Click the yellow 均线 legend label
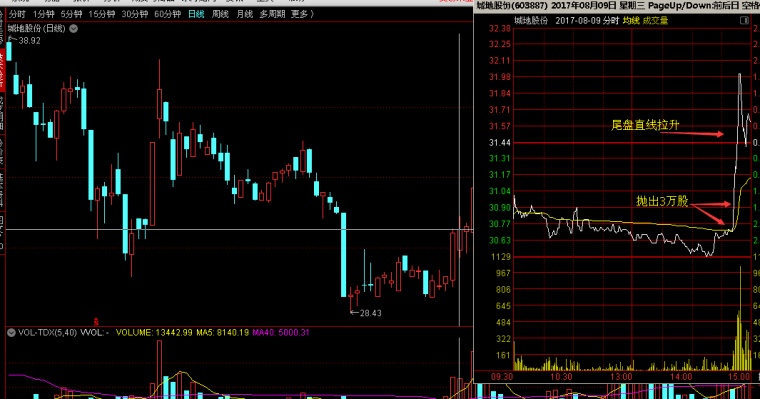The height and width of the screenshot is (399, 760). (x=631, y=20)
